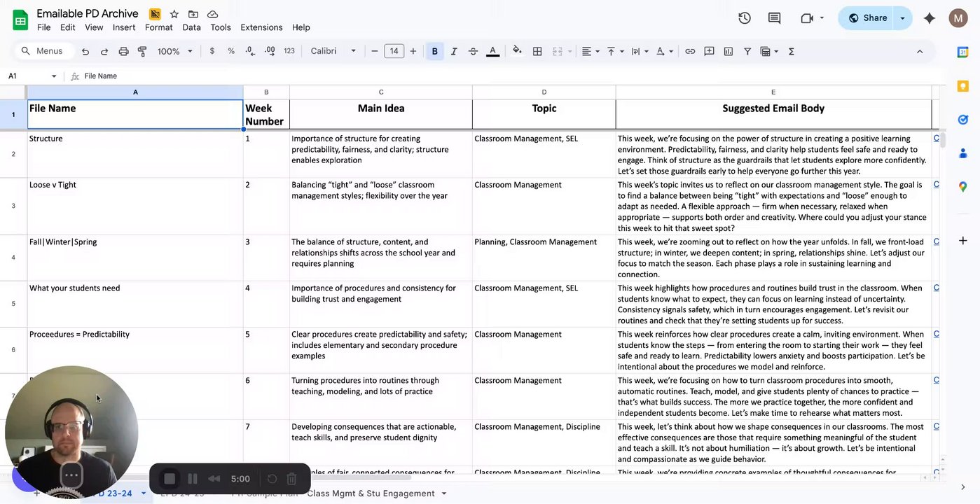Open Google Tasks side panel
This screenshot has height=504, width=980.
coord(963,120)
